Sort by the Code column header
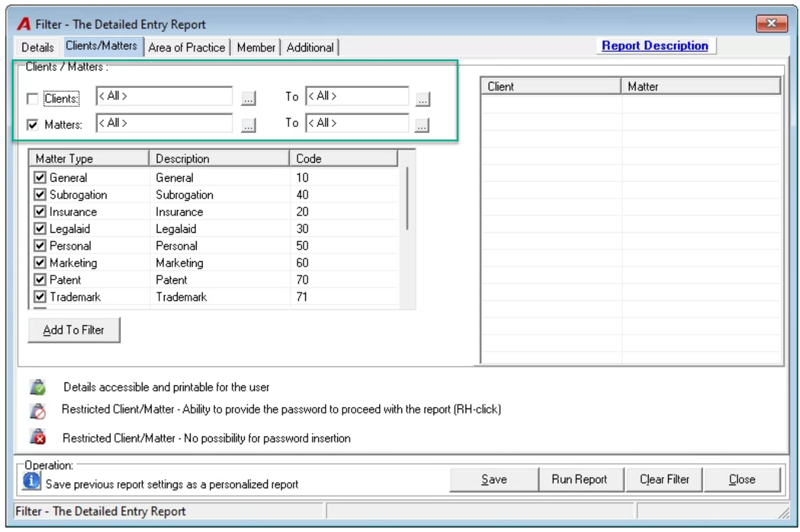This screenshot has height=532, width=800. 344,159
